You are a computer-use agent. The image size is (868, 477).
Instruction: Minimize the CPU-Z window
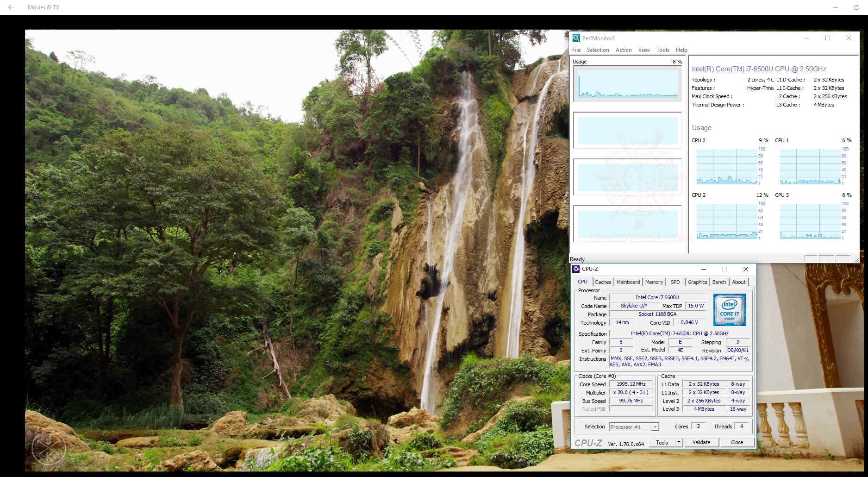point(704,269)
